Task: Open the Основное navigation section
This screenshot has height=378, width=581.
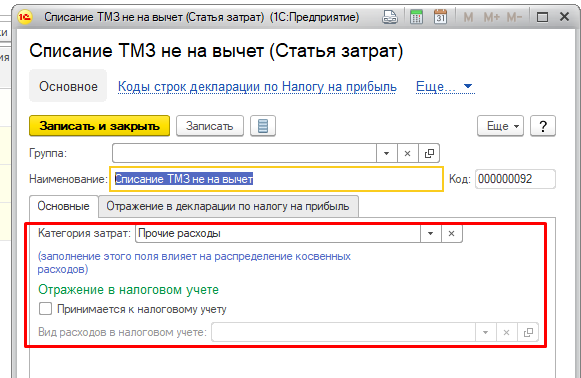Action: pos(68,86)
